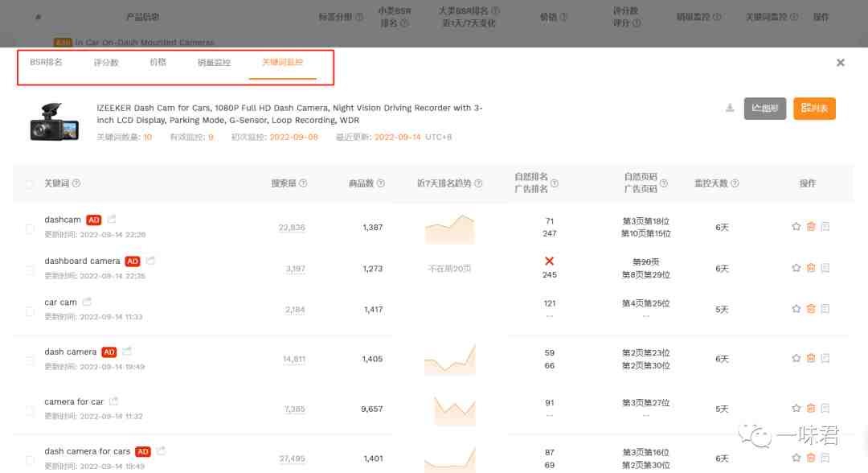Open search volume link for dash camera
This screenshot has width=868, height=473.
click(x=294, y=359)
